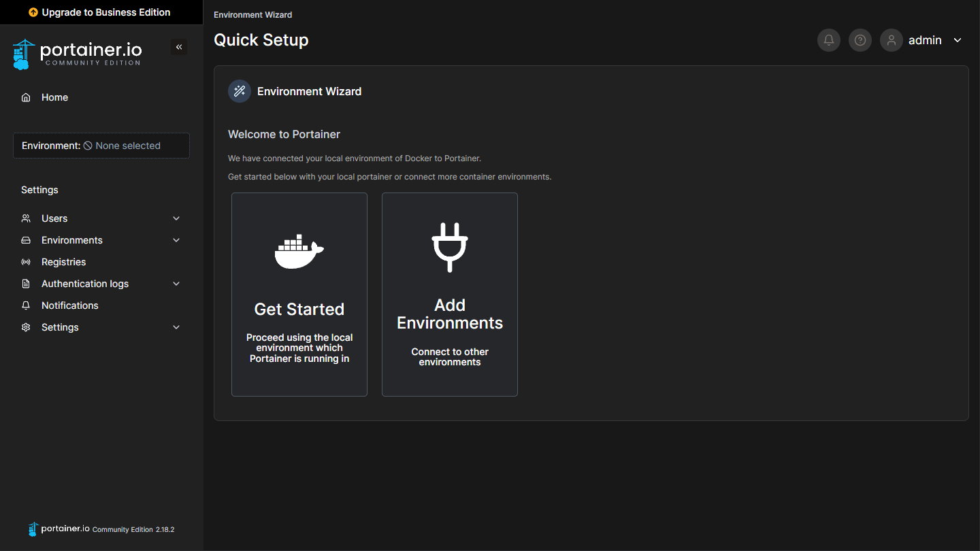The height and width of the screenshot is (551, 980).
Task: Click the Environment Wizard breadcrumb
Action: point(253,14)
